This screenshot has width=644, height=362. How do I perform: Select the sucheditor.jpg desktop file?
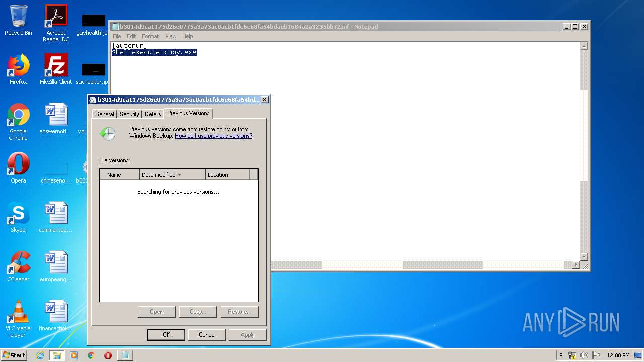[x=93, y=74]
